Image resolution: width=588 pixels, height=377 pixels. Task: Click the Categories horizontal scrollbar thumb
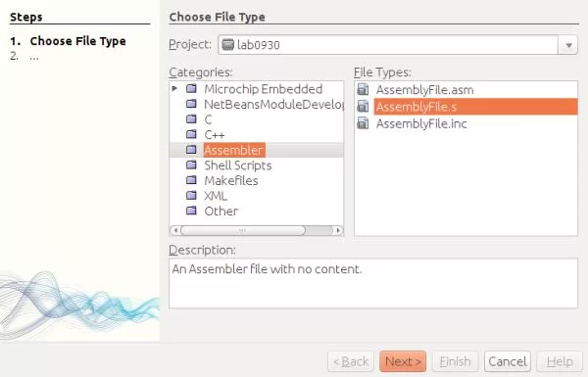click(243, 230)
